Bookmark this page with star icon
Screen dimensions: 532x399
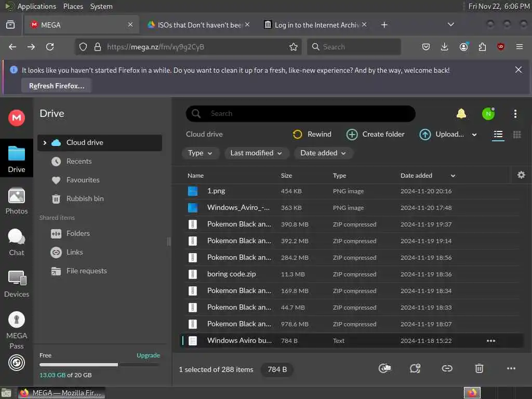tap(294, 47)
